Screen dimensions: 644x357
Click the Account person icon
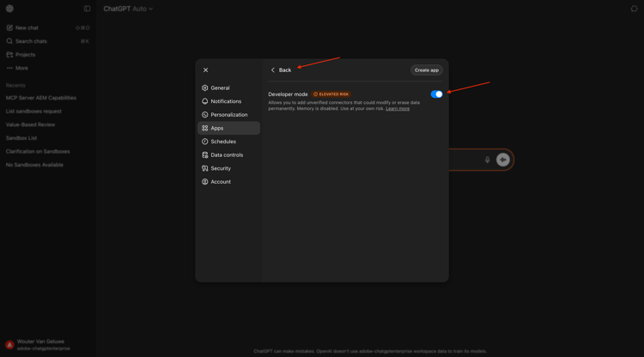pyautogui.click(x=204, y=182)
